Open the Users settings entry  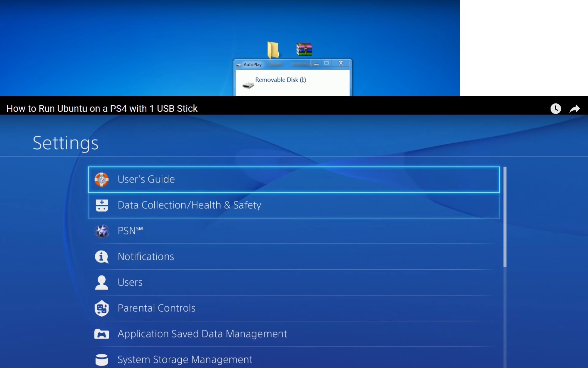click(294, 282)
